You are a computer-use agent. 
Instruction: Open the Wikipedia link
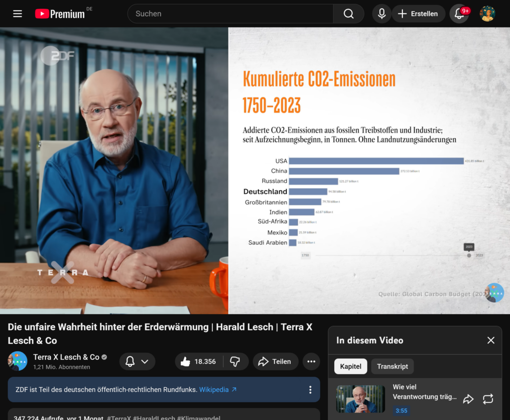click(x=218, y=390)
